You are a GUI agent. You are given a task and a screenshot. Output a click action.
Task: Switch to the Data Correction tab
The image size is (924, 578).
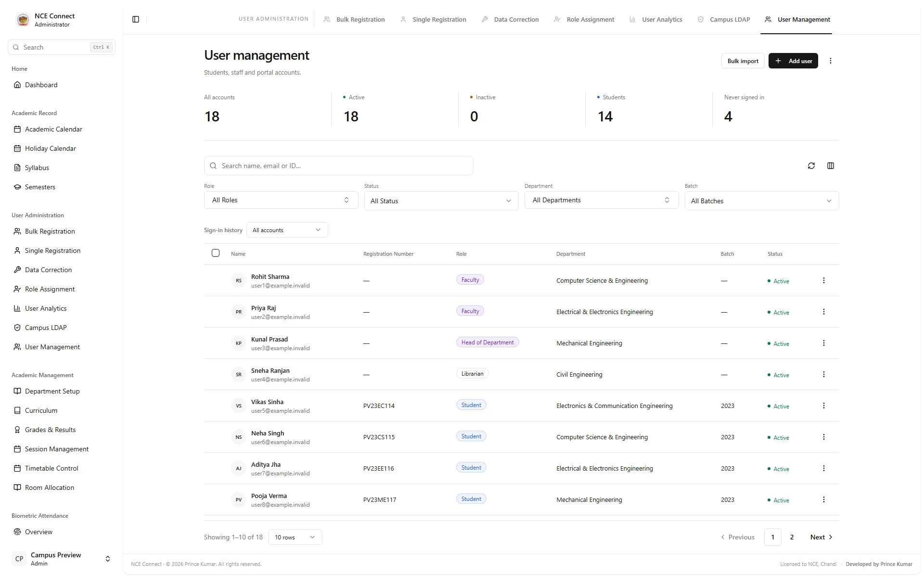510,19
